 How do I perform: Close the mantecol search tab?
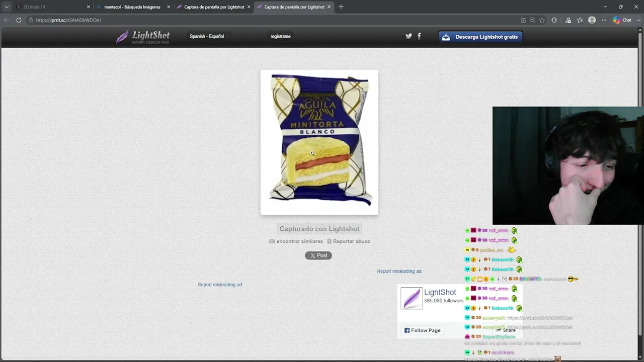coord(169,7)
